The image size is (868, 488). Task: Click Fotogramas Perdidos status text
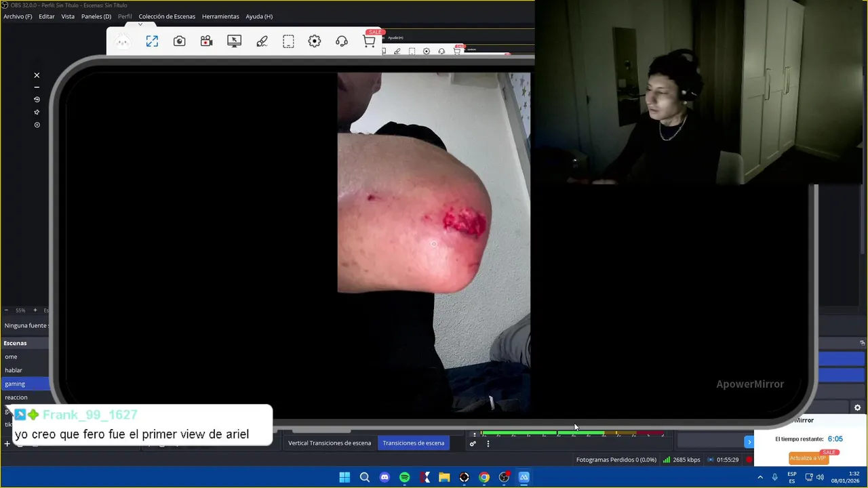coord(616,460)
